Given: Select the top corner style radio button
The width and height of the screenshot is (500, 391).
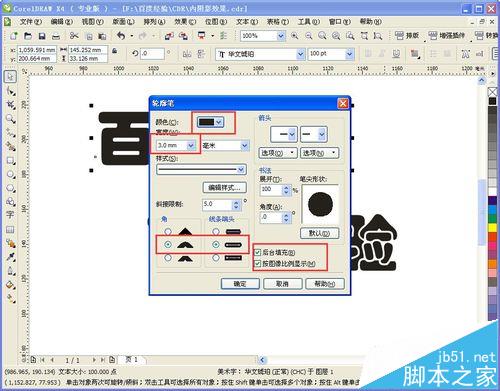Looking at the screenshot, I should [168, 231].
